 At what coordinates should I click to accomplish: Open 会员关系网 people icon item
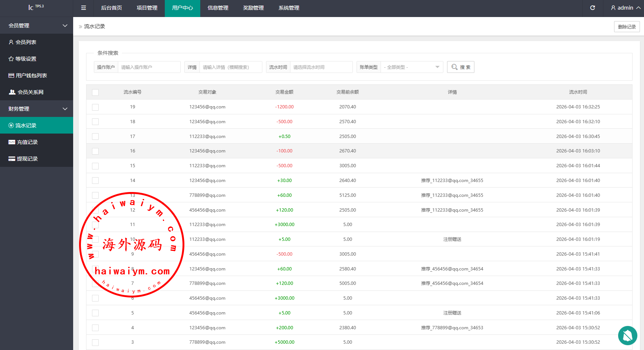(x=12, y=92)
